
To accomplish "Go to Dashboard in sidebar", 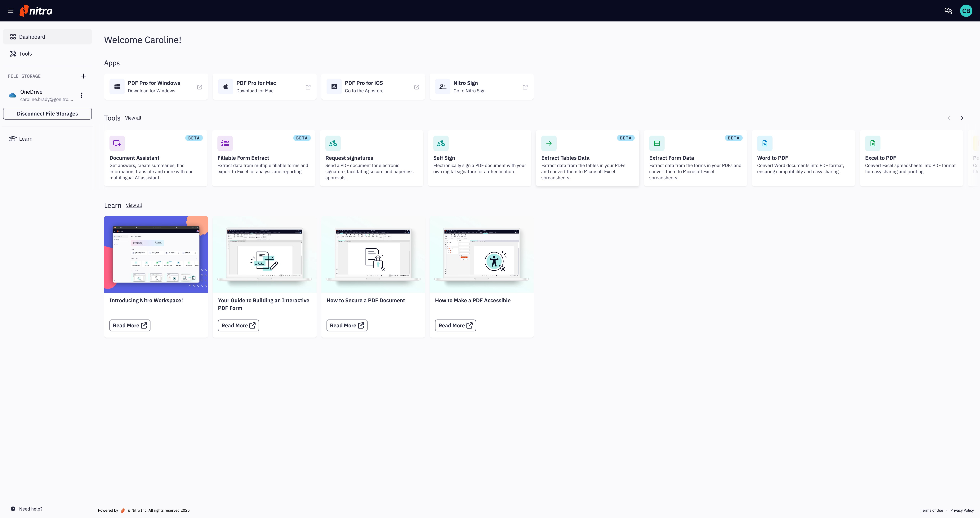I will 47,37.
